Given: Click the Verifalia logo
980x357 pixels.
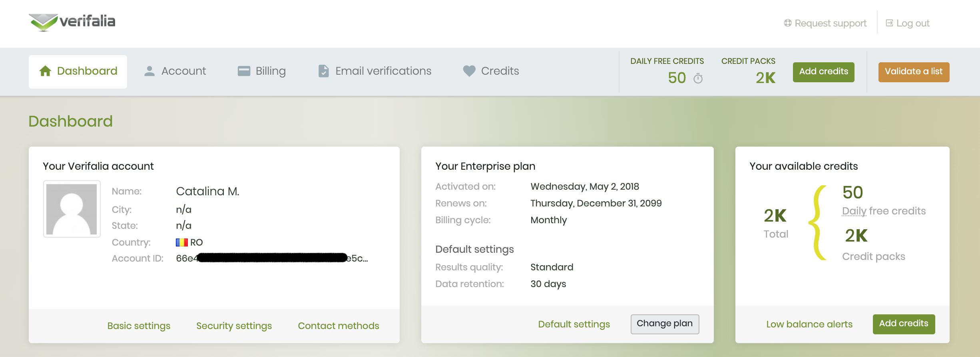Looking at the screenshot, I should click(x=72, y=22).
